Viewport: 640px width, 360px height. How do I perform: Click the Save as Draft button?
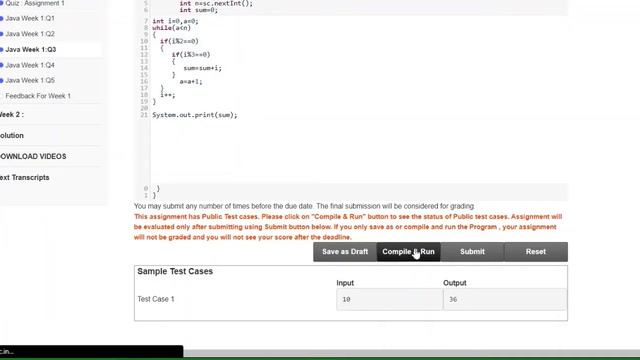(345, 252)
